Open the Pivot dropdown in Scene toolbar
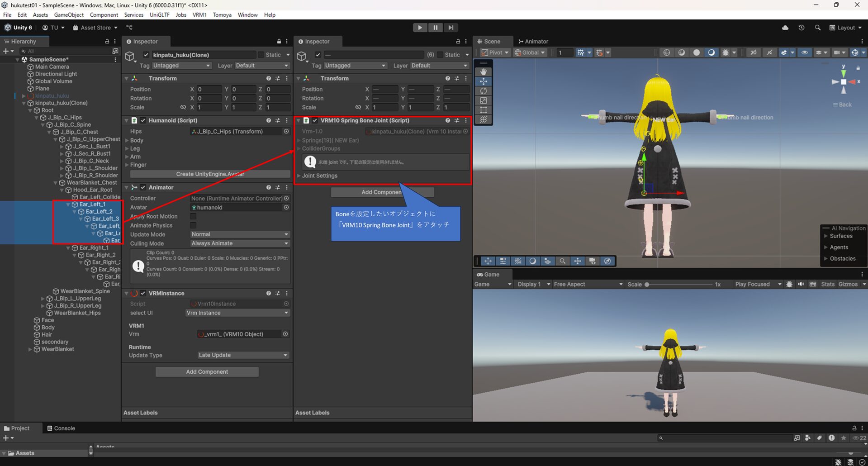This screenshot has width=868, height=466. [x=495, y=52]
